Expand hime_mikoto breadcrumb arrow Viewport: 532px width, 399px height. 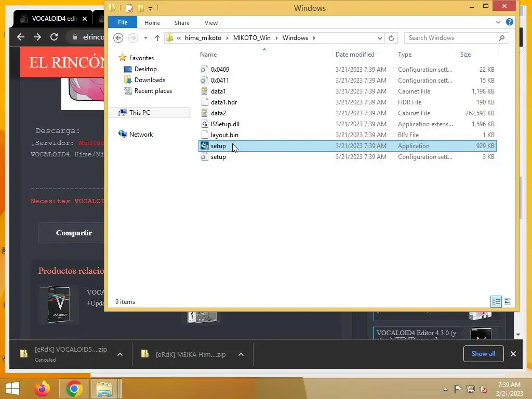click(228, 38)
